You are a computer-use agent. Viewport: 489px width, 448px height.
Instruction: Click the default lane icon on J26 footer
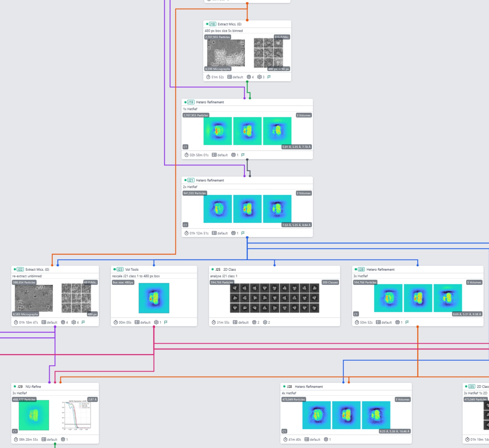(x=378, y=322)
